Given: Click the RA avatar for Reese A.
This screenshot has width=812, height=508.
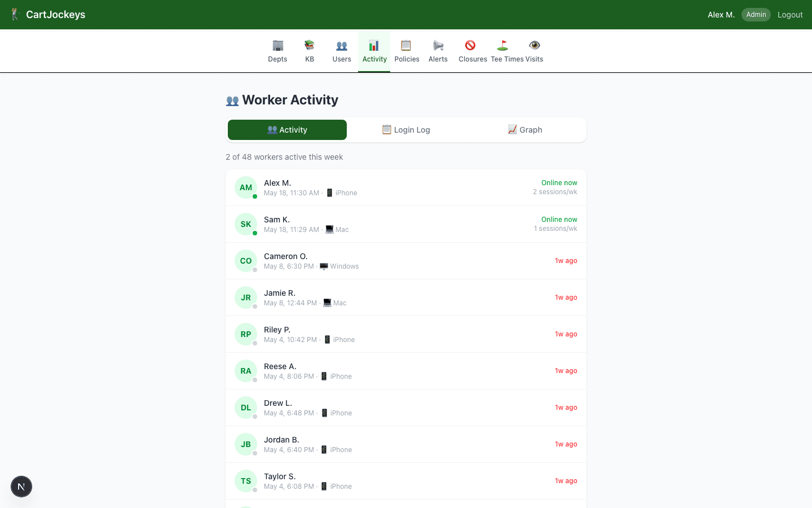Looking at the screenshot, I should click(x=246, y=371).
